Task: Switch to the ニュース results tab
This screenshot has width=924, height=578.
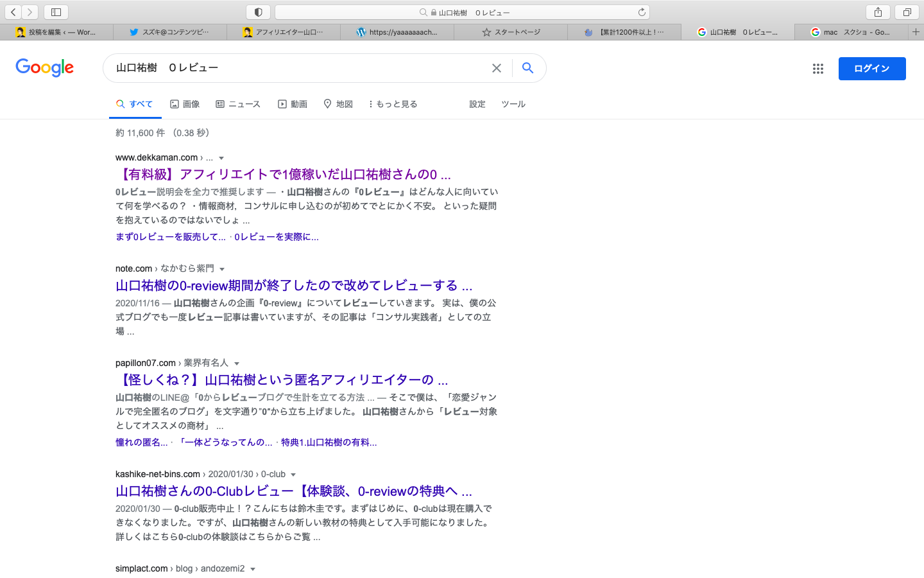Action: point(238,104)
